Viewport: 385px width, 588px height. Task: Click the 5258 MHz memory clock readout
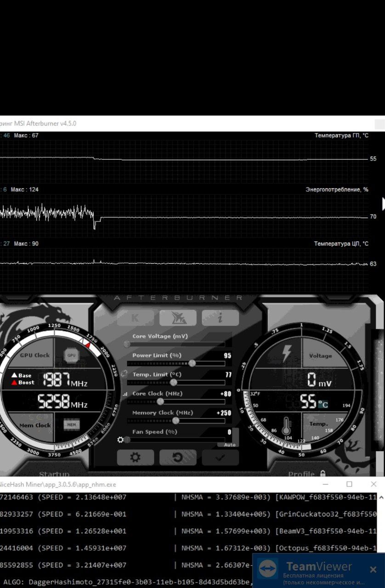coord(62,401)
